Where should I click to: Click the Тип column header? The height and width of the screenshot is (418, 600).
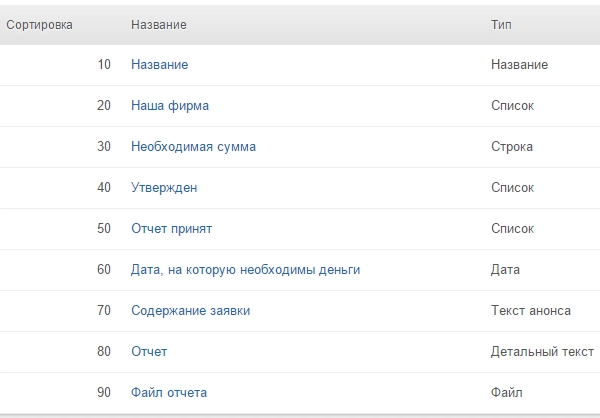pos(501,24)
